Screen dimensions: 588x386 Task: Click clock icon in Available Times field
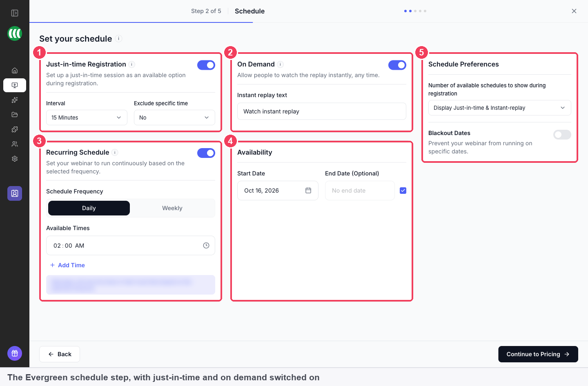click(206, 246)
